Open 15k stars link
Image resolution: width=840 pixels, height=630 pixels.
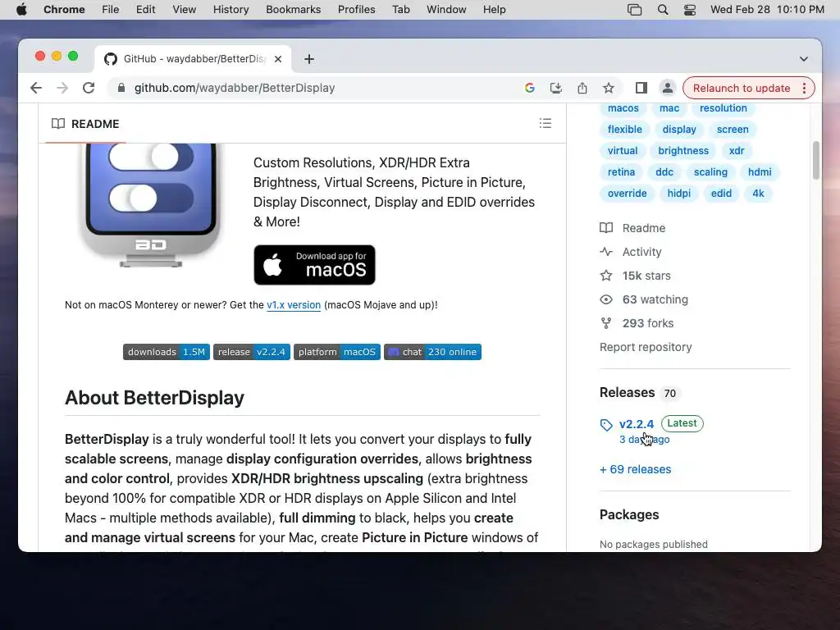click(x=646, y=276)
